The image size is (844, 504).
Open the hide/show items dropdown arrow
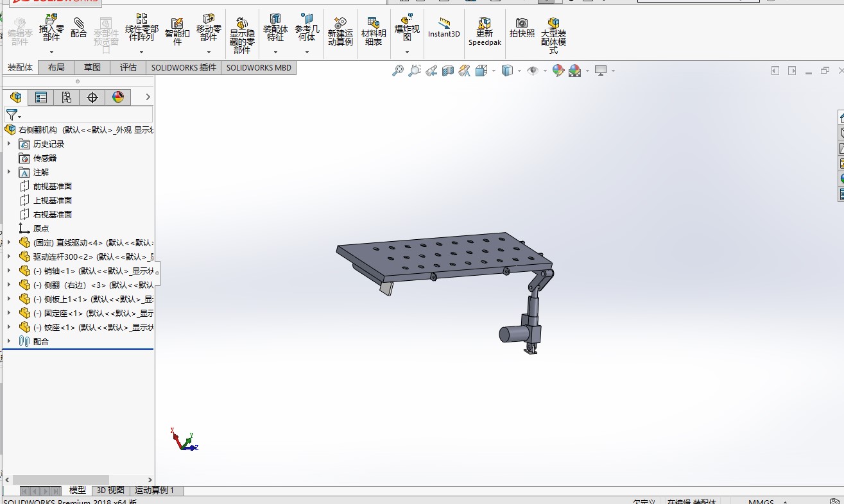(545, 71)
